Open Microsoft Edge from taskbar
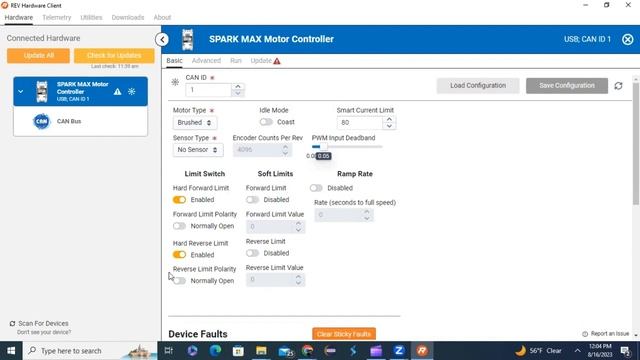Viewport: 640px width, 360px height. pos(216,351)
